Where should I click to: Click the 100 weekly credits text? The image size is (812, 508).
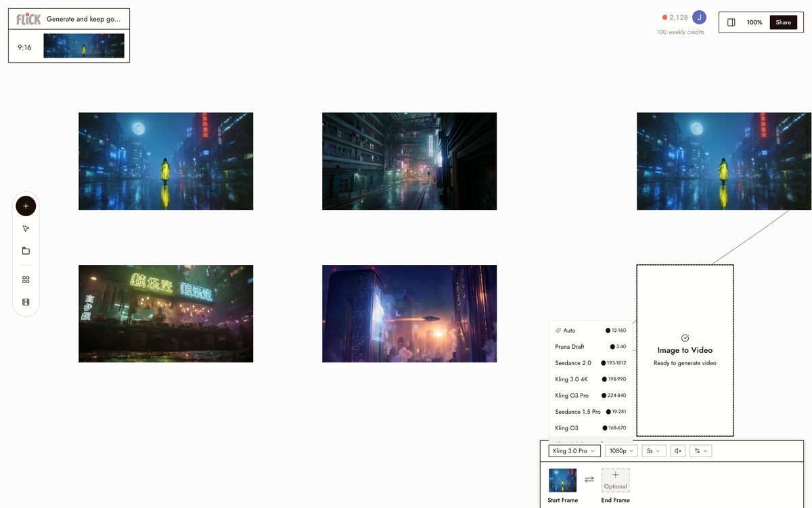[680, 32]
